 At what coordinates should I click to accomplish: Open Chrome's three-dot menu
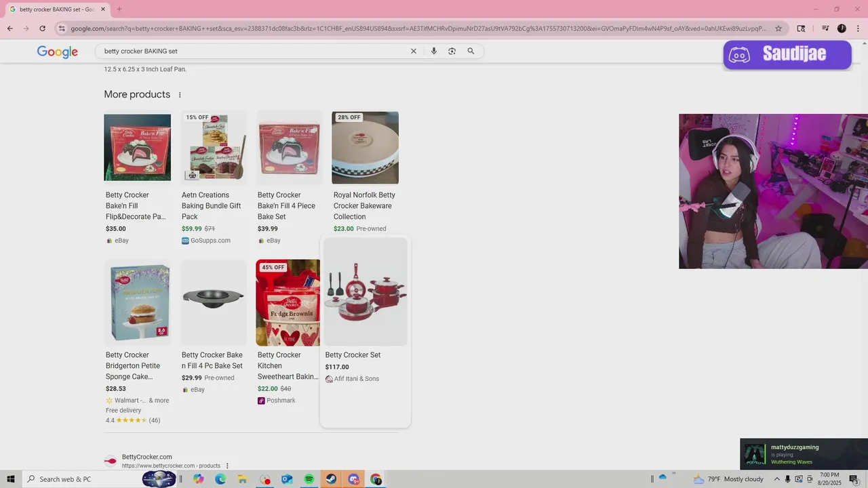click(858, 28)
